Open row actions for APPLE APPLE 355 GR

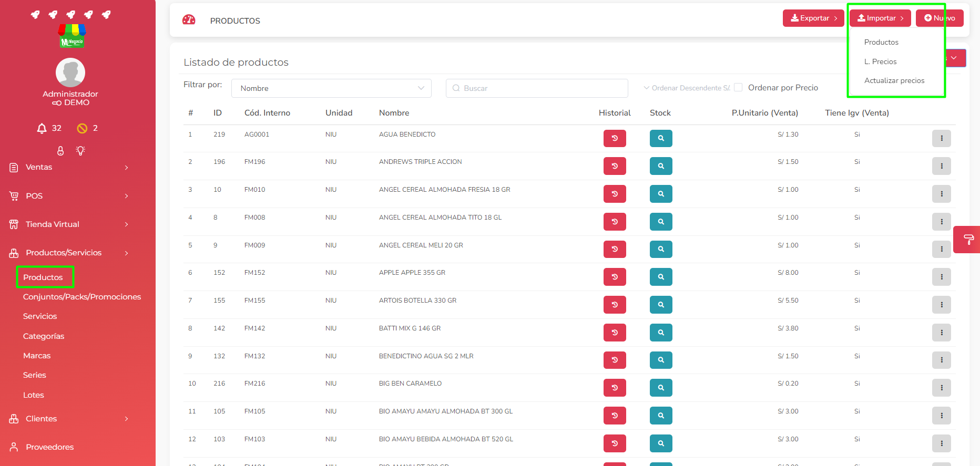(942, 277)
